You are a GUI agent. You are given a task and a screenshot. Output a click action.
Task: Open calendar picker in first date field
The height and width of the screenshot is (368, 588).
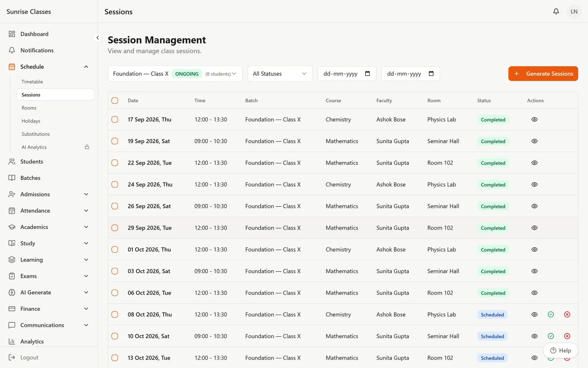pos(367,74)
